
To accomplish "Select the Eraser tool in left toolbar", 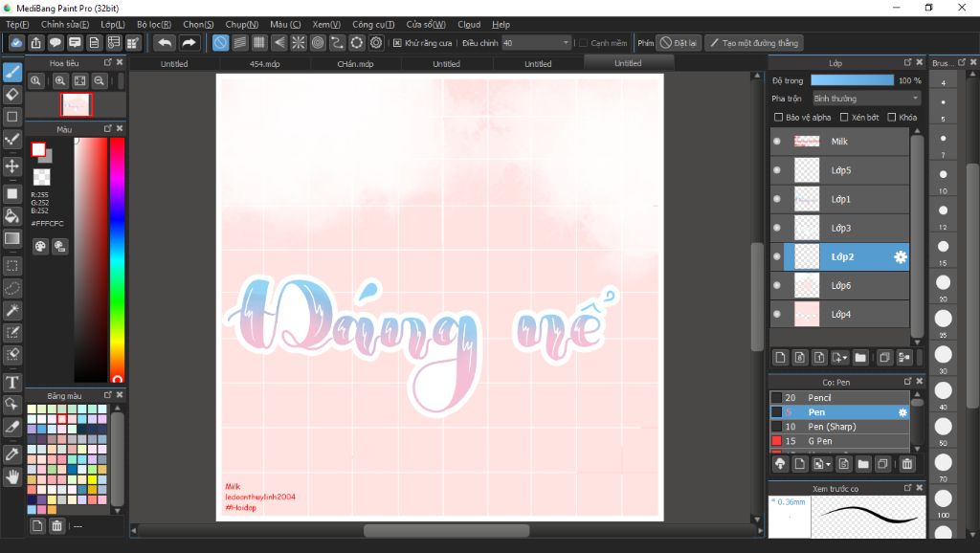I will click(12, 94).
